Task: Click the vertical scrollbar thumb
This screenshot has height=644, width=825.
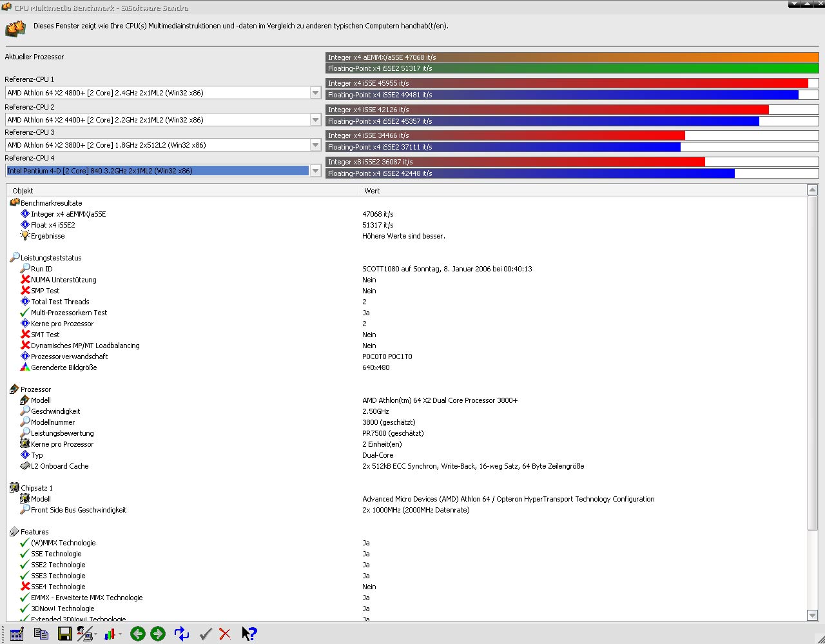Action: click(x=812, y=363)
